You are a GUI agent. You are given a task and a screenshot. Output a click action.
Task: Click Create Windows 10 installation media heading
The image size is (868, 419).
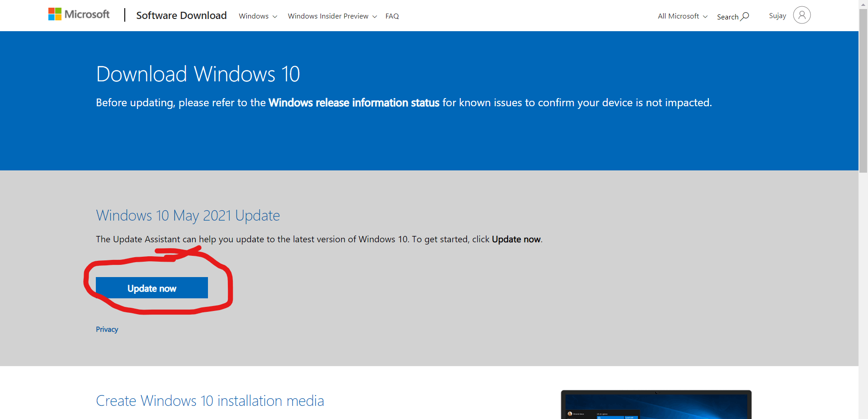tap(210, 401)
